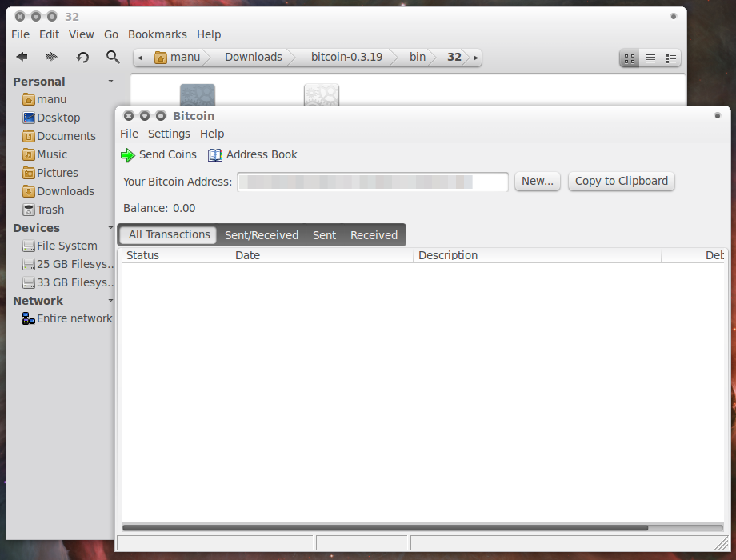
Task: Open the Music folder in sidebar
Action: [45, 154]
